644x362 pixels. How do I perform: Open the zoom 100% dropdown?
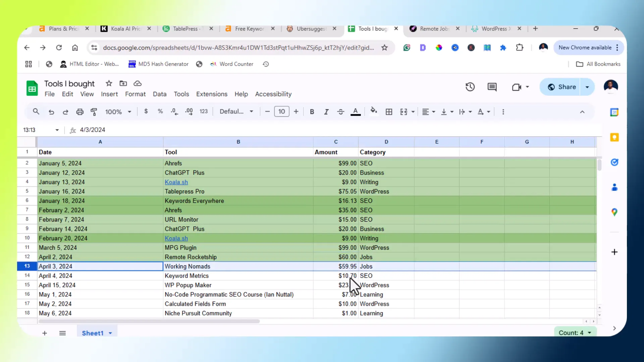[x=118, y=112]
